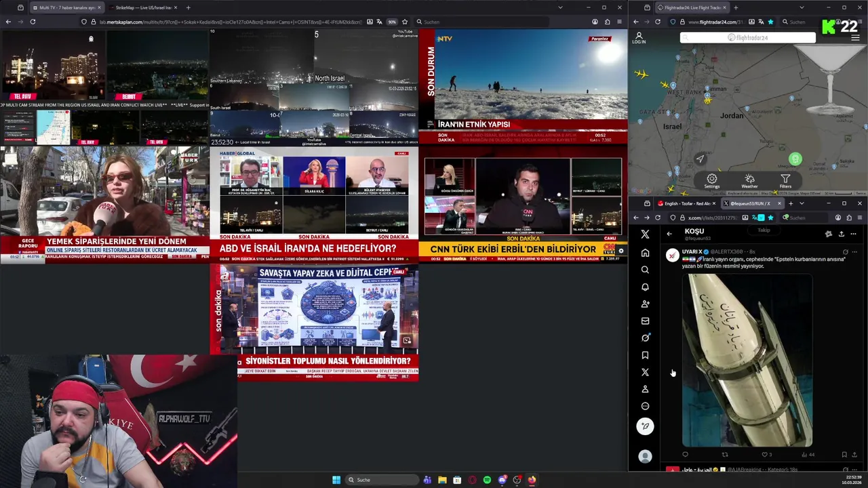868x488 pixels.
Task: Open Grok icon in X sidebar
Action: [x=645, y=338]
